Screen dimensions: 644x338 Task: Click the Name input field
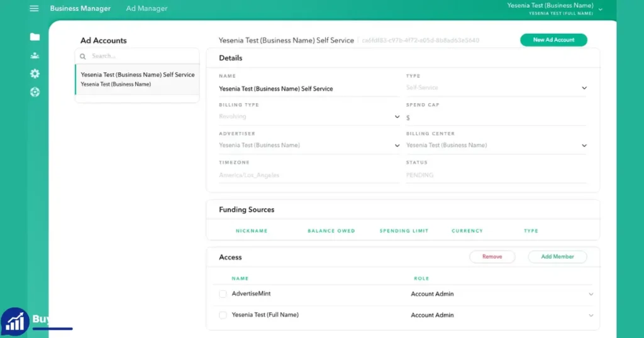[x=308, y=89]
